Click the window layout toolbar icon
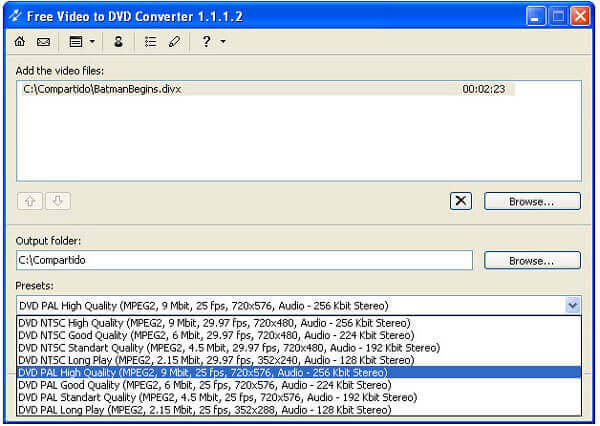 [x=76, y=41]
